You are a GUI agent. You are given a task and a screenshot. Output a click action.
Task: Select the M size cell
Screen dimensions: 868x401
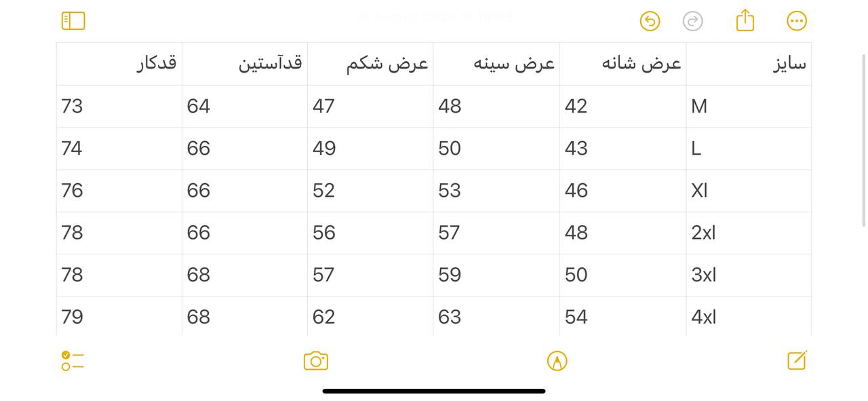point(749,107)
